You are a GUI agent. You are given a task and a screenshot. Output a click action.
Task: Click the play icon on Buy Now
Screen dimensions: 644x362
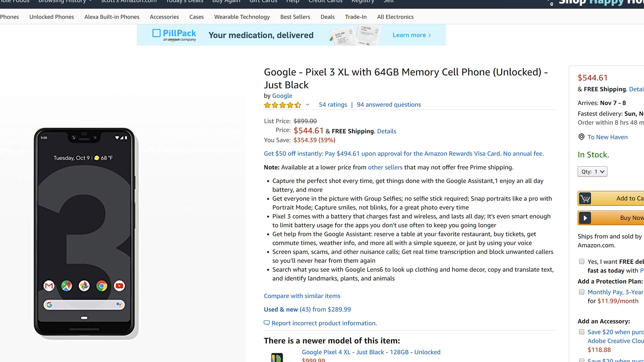point(585,218)
